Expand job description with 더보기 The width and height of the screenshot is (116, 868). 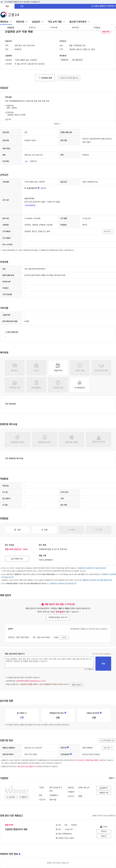click(x=58, y=124)
